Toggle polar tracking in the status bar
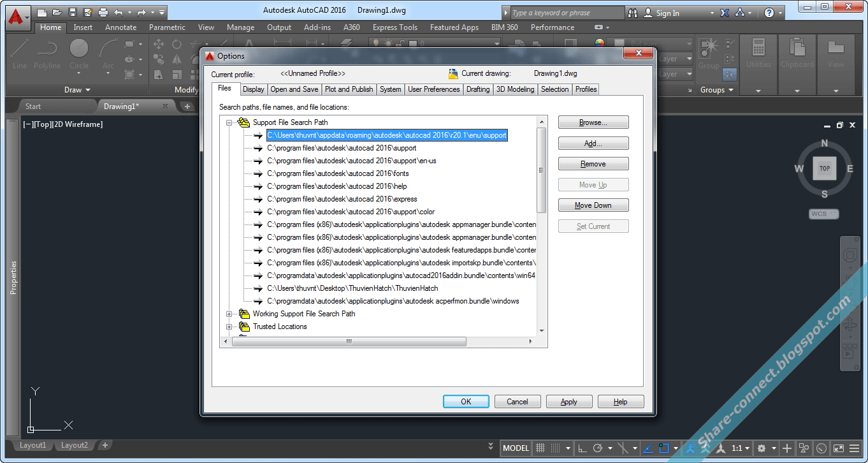The height and width of the screenshot is (463, 868). [598, 448]
